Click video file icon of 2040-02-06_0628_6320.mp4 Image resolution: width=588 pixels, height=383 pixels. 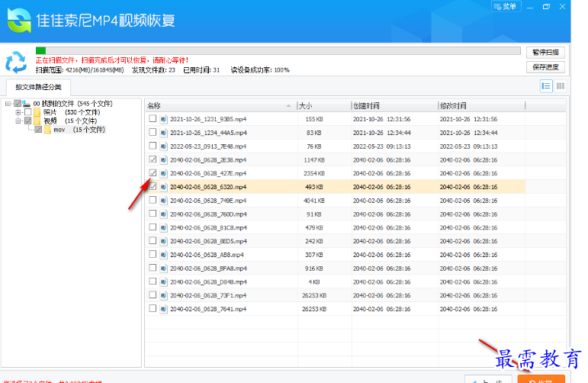tap(163, 187)
